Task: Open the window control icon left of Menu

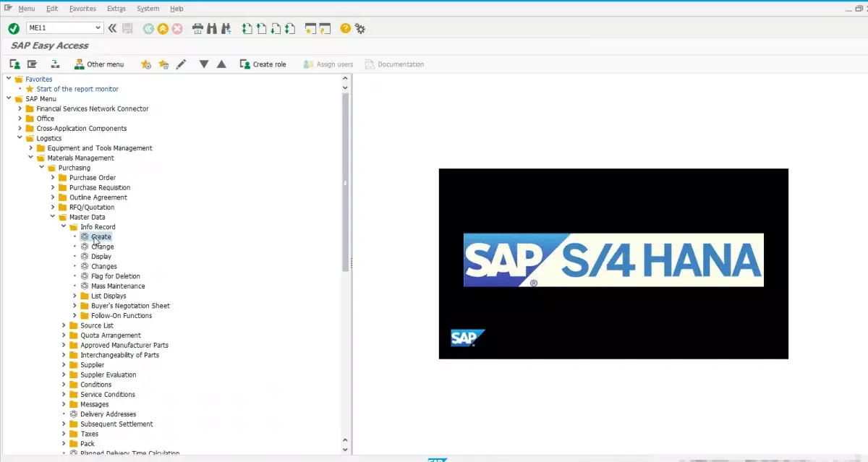Action: [8, 8]
